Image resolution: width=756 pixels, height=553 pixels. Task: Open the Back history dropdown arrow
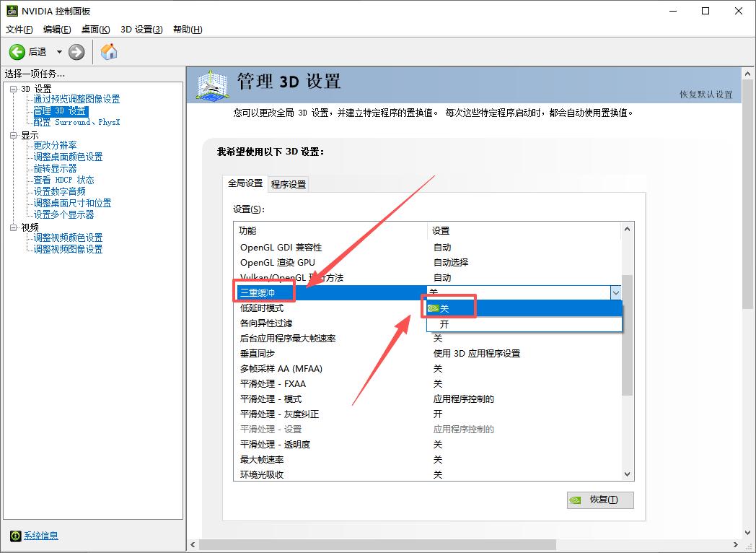click(x=59, y=52)
